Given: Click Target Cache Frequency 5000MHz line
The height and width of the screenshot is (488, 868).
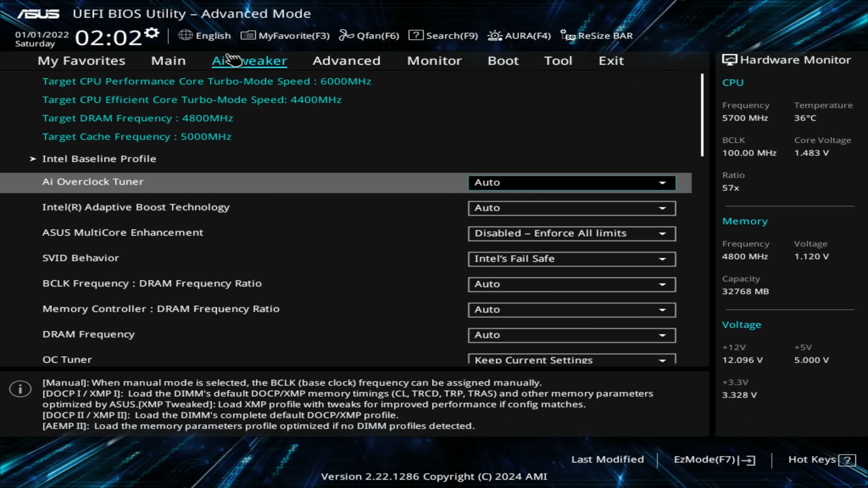Looking at the screenshot, I should coord(137,137).
